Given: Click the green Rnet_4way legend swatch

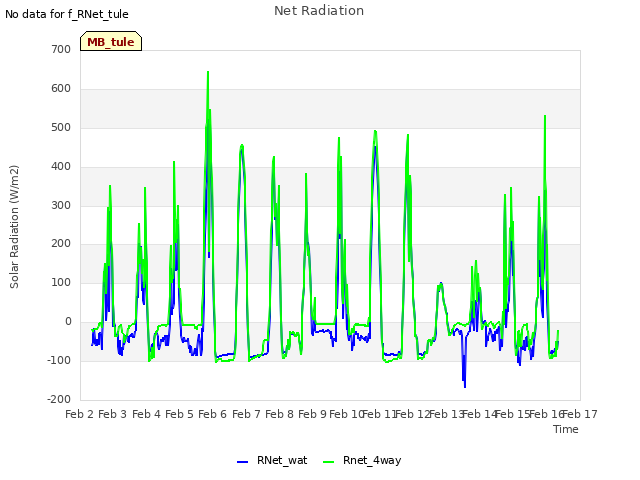Looking at the screenshot, I should (x=328, y=462).
